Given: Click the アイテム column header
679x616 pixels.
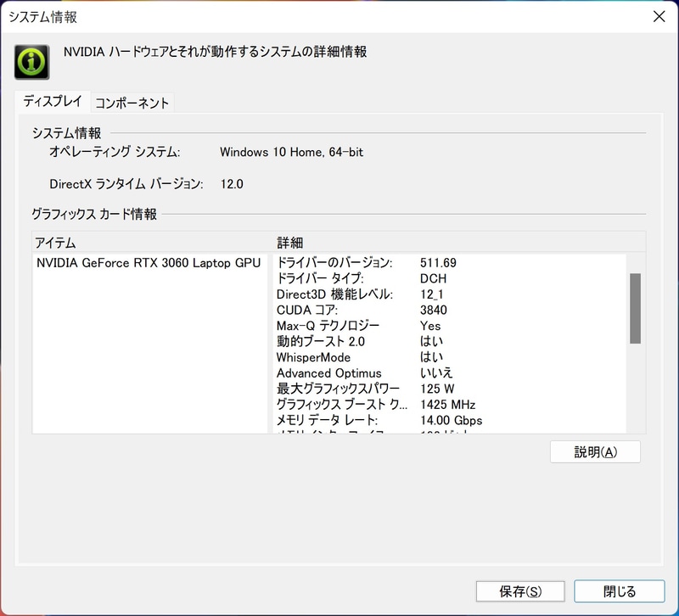Looking at the screenshot, I should pos(53,243).
